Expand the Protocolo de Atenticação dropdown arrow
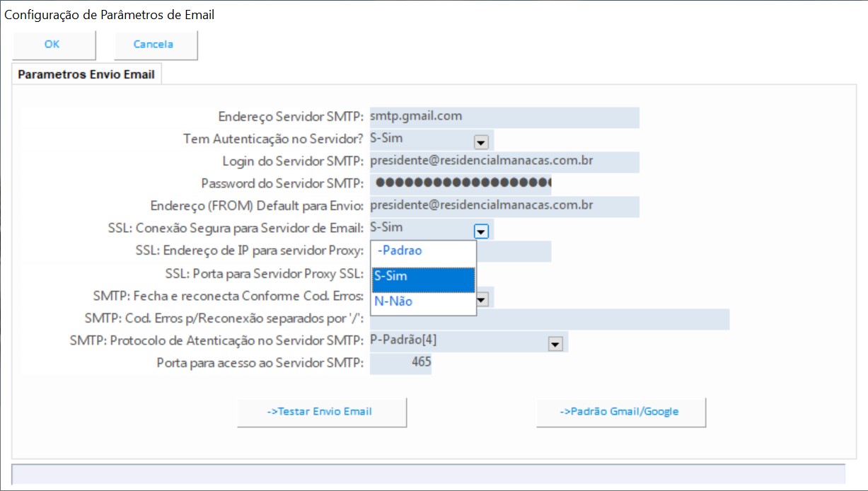This screenshot has width=868, height=491. point(555,344)
